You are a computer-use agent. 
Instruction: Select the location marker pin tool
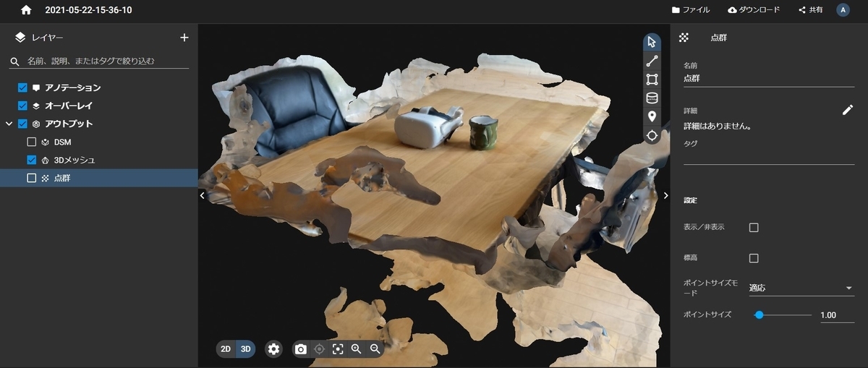coord(652,117)
